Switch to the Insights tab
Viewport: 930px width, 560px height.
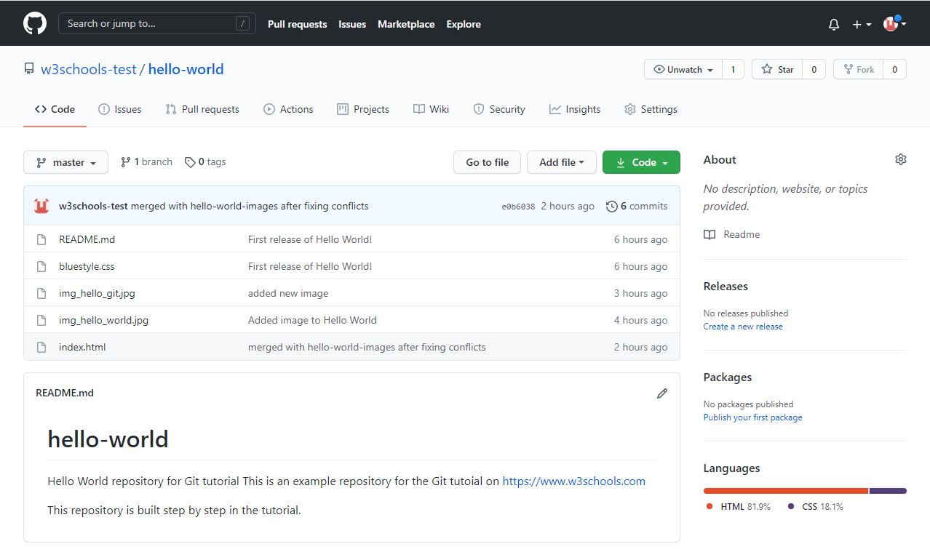pos(575,109)
